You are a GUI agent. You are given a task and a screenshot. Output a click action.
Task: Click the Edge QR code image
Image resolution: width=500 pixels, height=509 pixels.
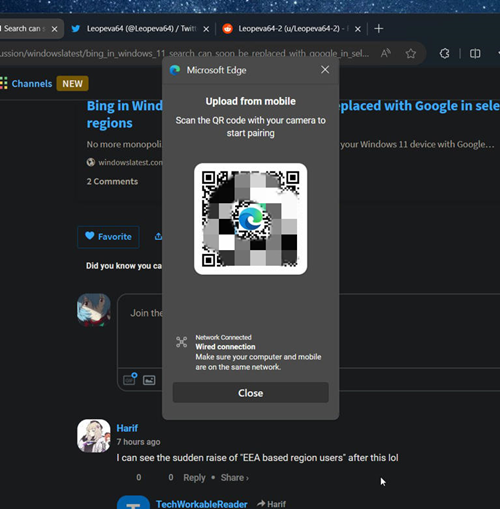(250, 219)
